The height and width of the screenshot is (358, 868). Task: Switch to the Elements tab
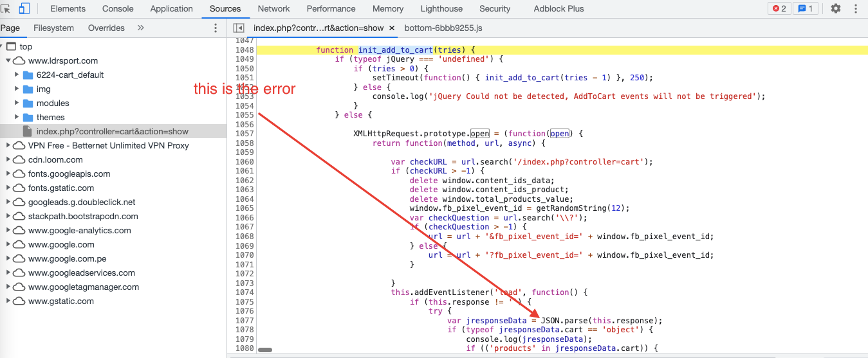coord(68,9)
